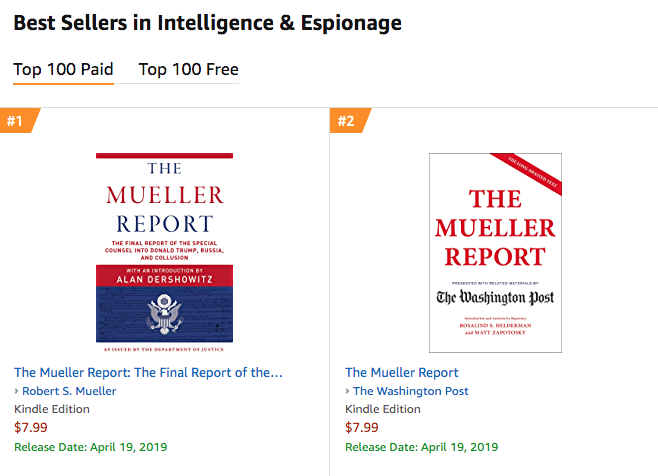The image size is (658, 476).
Task: Click the chevron before The Washington Post
Action: tap(348, 391)
